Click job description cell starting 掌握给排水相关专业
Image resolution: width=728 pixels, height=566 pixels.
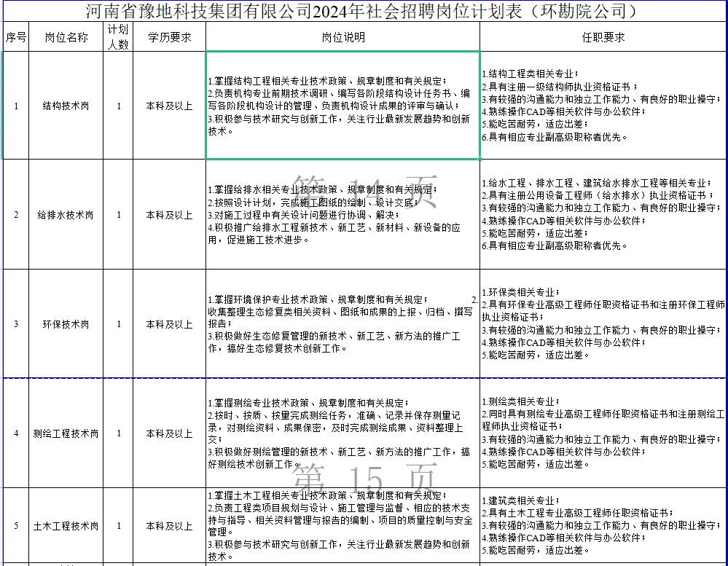[343, 214]
